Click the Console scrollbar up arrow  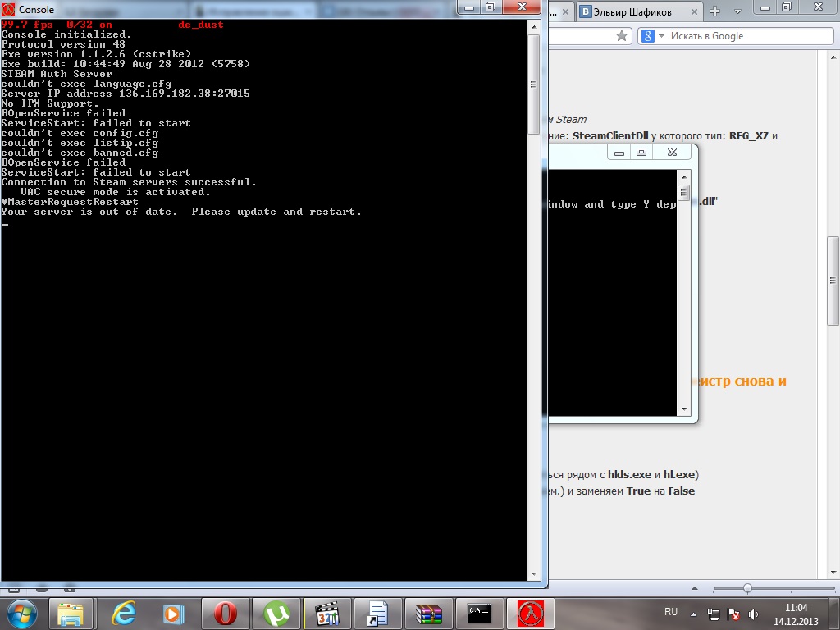533,26
